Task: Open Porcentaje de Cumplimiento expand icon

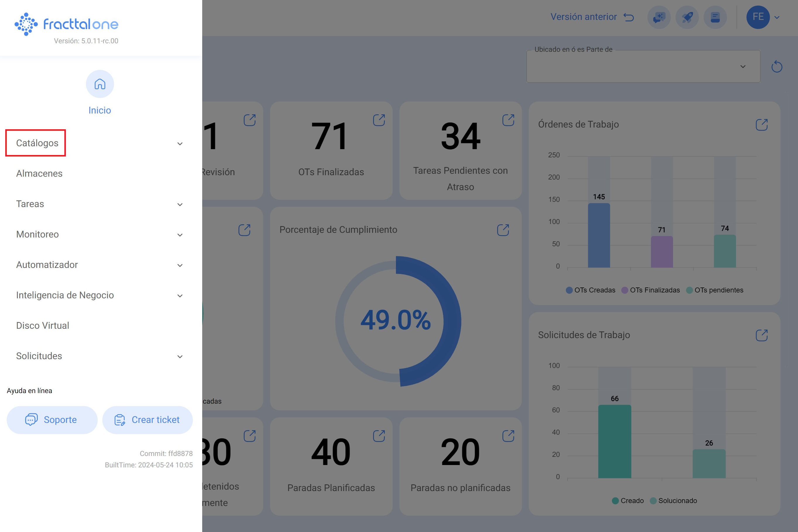Action: pos(503,230)
